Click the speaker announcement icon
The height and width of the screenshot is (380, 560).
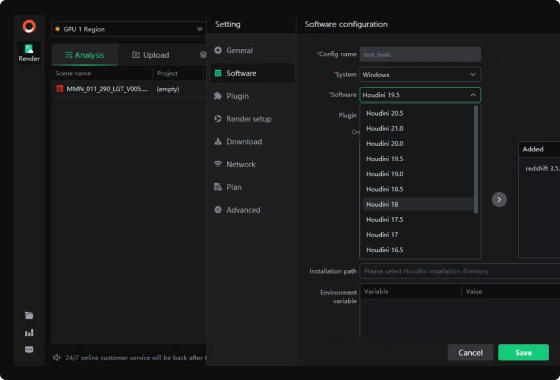[x=57, y=357]
